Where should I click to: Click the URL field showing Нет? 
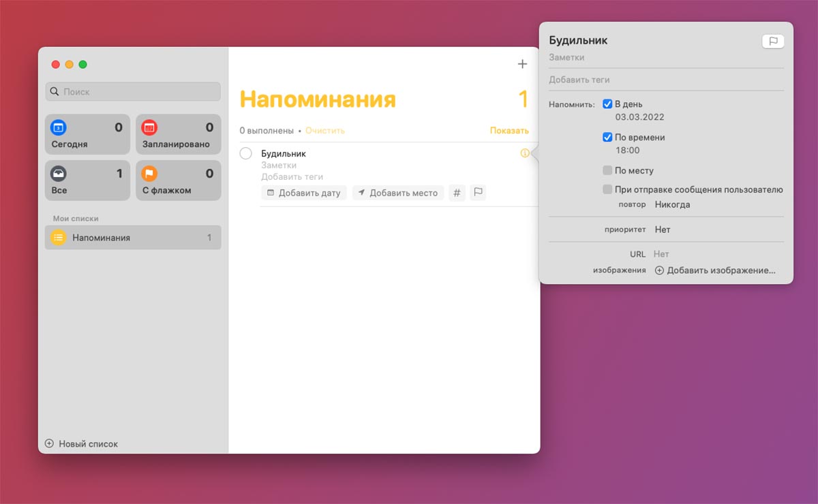point(661,254)
